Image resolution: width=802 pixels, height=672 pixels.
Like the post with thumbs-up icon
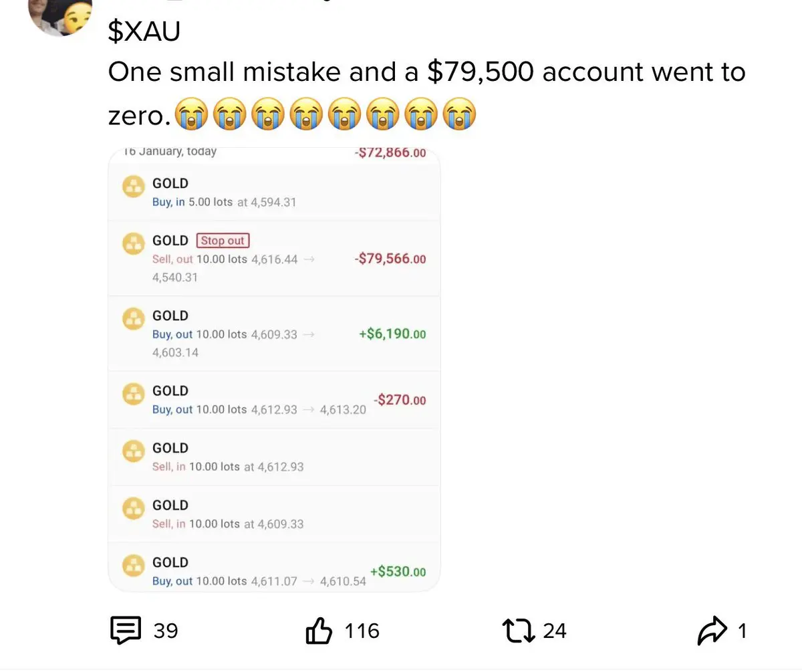point(319,631)
